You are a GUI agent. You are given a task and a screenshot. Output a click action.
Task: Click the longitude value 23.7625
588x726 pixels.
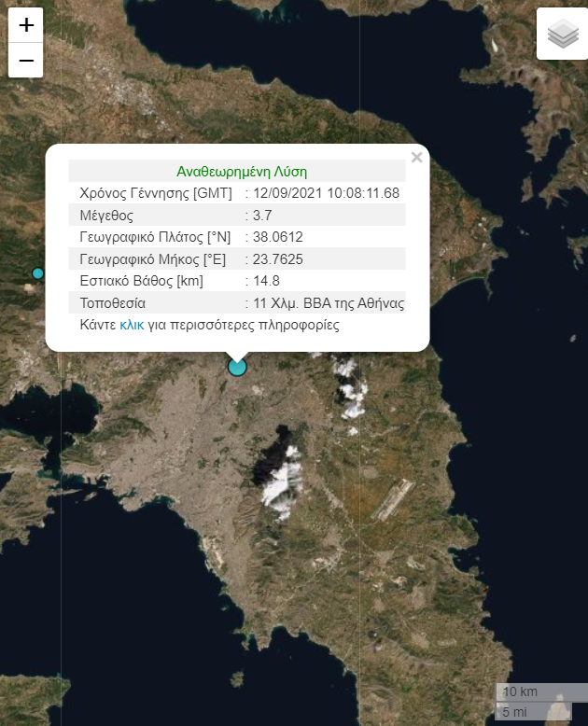278,259
